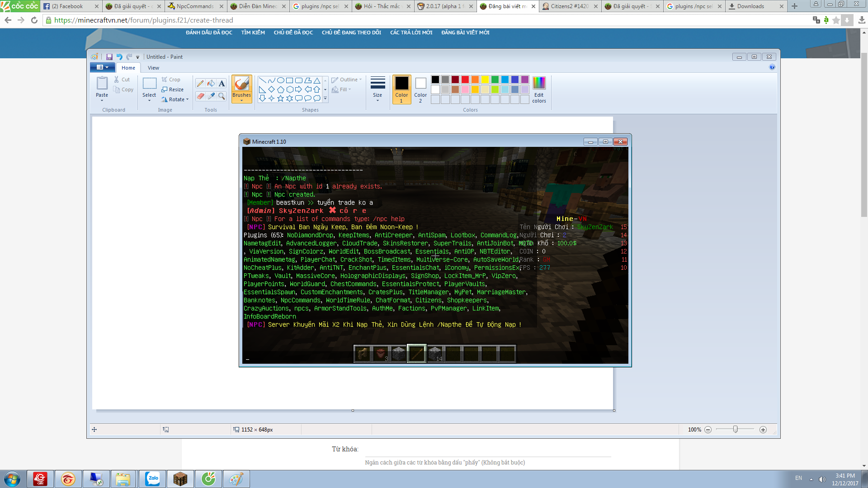Click the Zalo icon in taskbar
The image size is (868, 488).
(x=152, y=479)
